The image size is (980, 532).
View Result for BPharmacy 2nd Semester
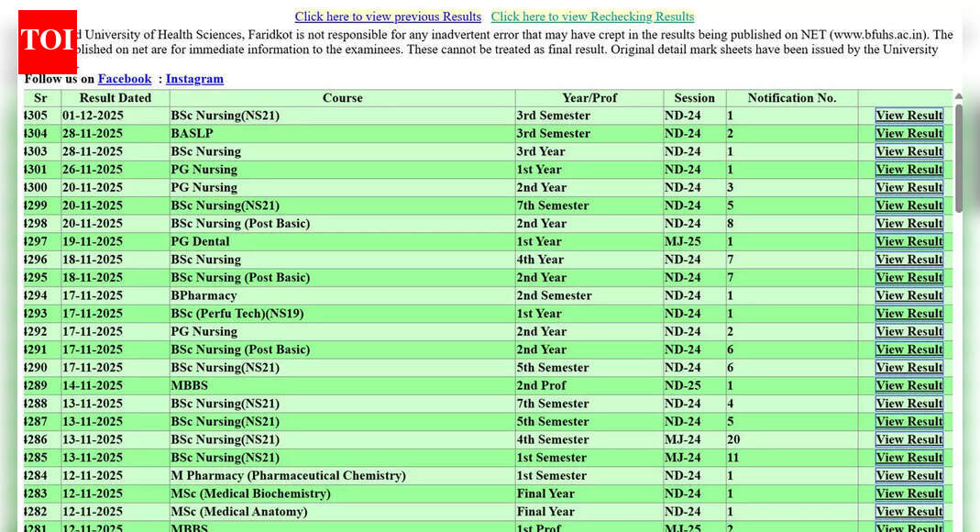click(908, 295)
